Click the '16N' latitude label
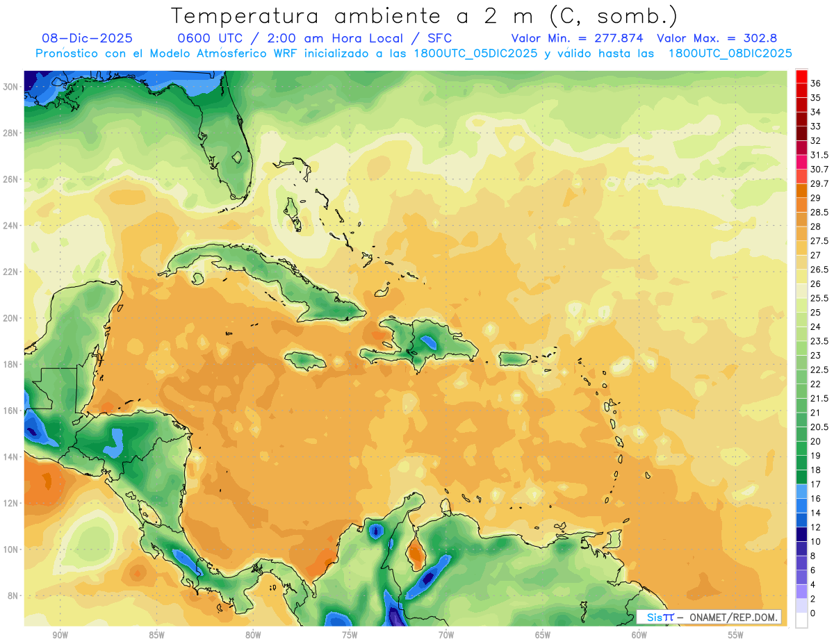Image resolution: width=834 pixels, height=644 pixels. pos(11,411)
